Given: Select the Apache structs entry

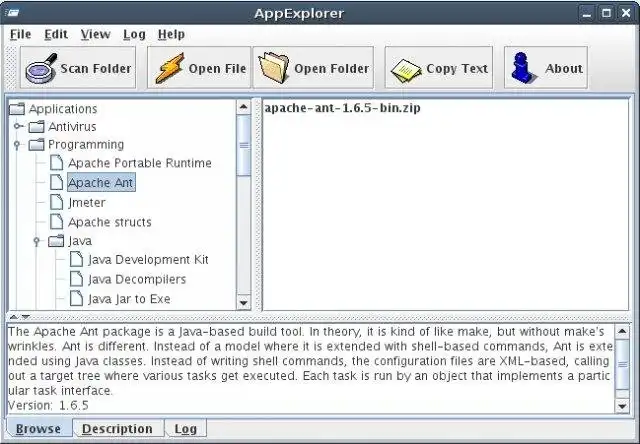Looking at the screenshot, I should click(x=109, y=222).
